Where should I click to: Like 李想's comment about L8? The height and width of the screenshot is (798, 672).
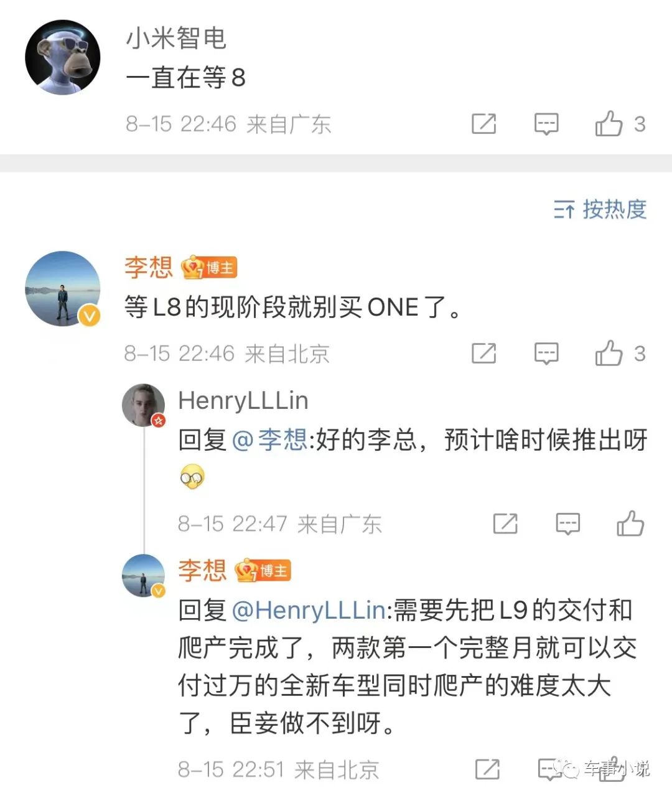(609, 354)
